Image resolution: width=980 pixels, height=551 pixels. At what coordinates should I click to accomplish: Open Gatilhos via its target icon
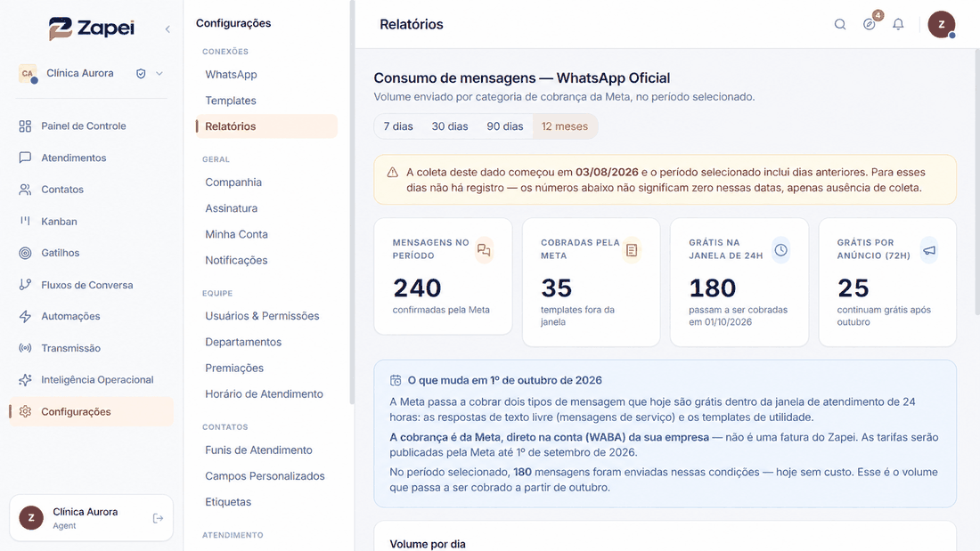[25, 253]
